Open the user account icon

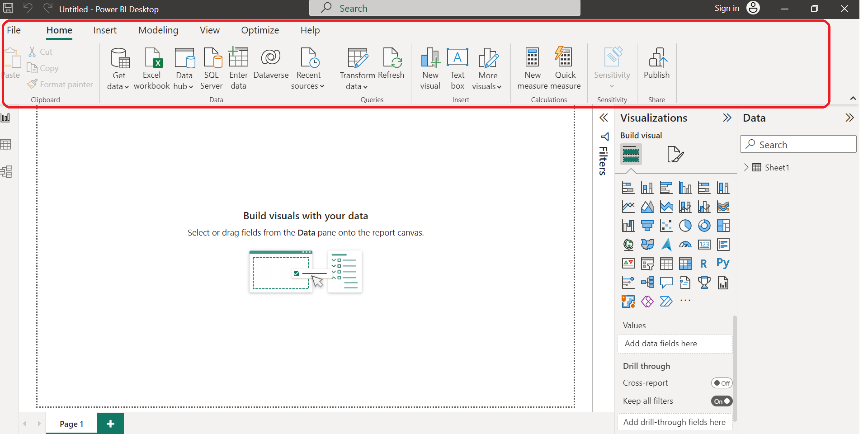[753, 8]
